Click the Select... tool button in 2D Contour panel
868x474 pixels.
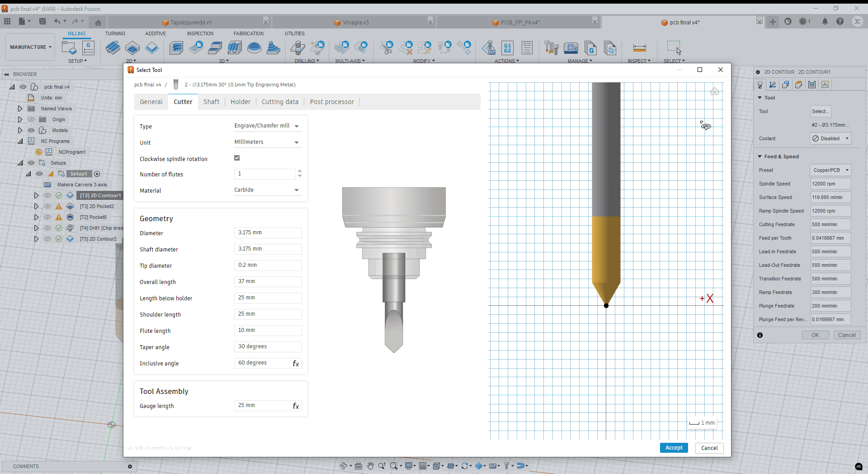(x=820, y=111)
